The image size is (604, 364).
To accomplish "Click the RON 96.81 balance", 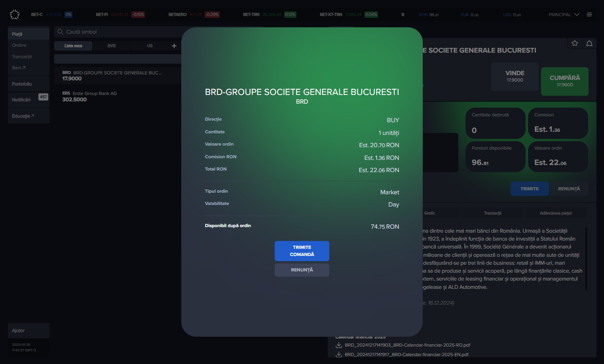I will [429, 15].
